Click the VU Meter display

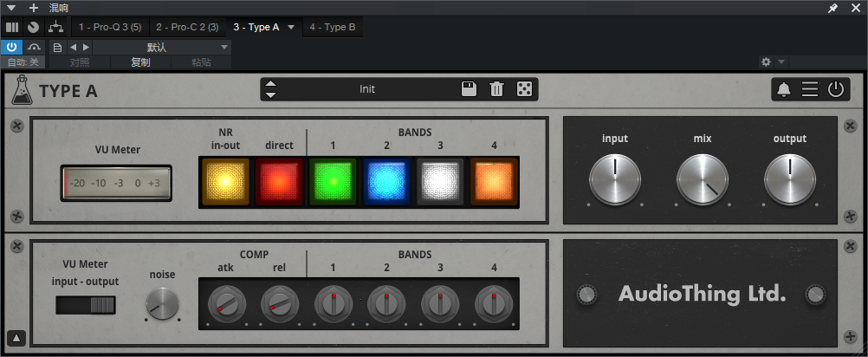pos(116,183)
